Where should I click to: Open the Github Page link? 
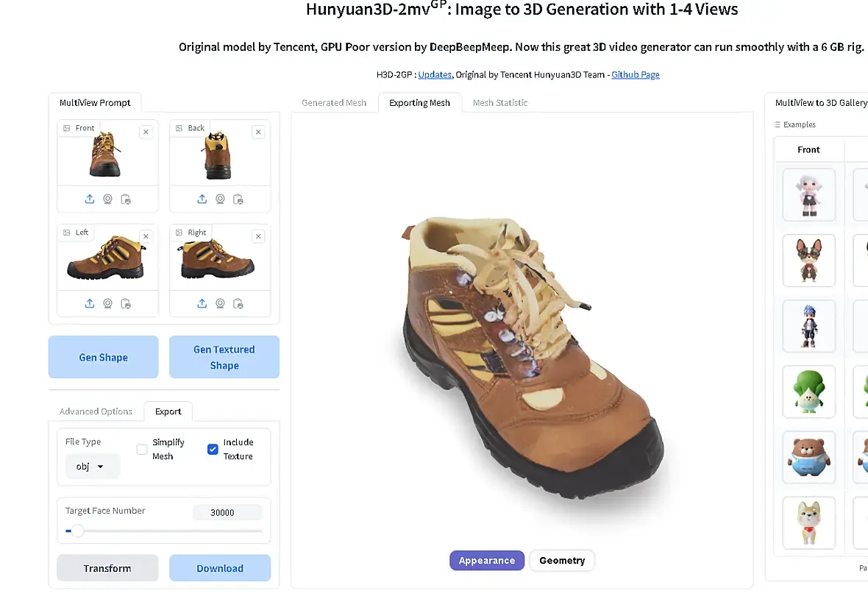pyautogui.click(x=636, y=74)
